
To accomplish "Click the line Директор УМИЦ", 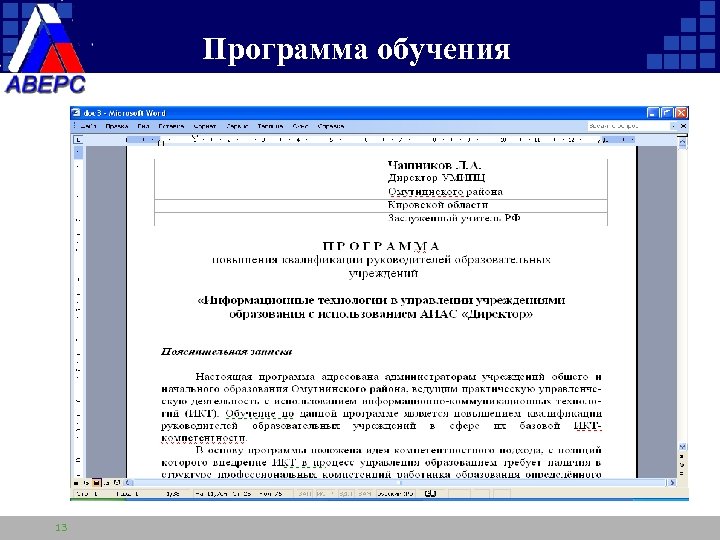I will coord(436,178).
